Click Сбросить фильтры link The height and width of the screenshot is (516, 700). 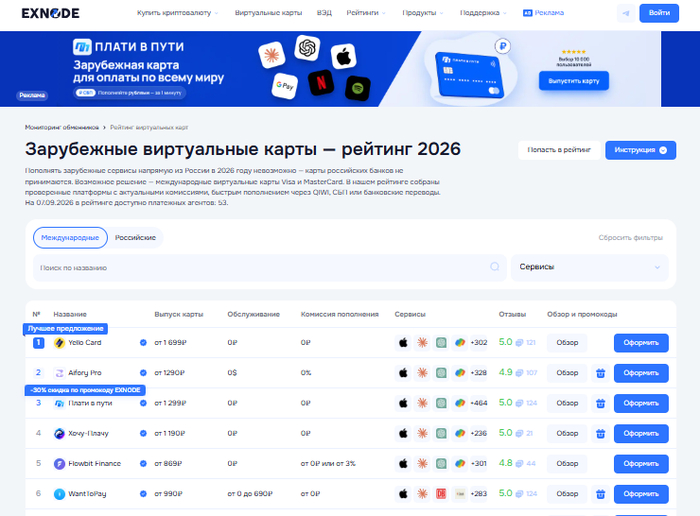pos(630,237)
